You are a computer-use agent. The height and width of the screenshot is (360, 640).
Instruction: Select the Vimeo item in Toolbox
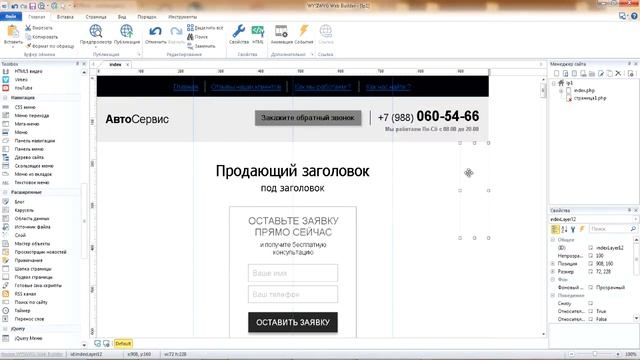tap(21, 80)
